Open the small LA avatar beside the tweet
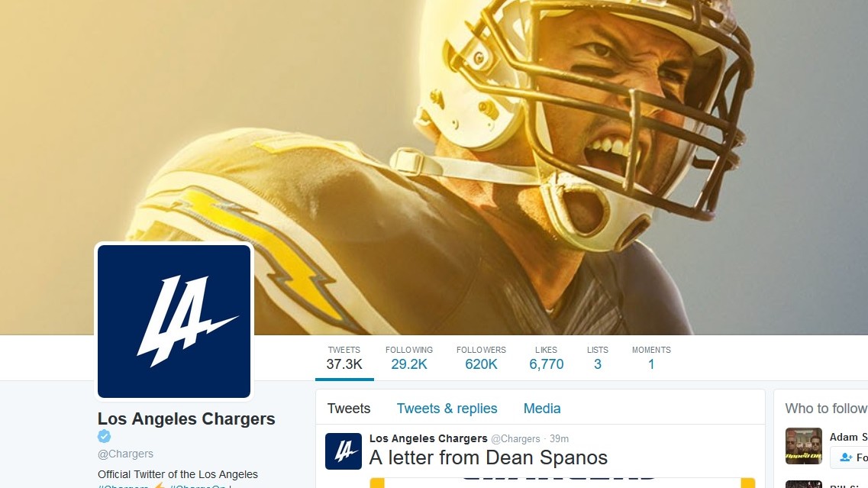Screen dimensions: 868x488 [x=344, y=451]
